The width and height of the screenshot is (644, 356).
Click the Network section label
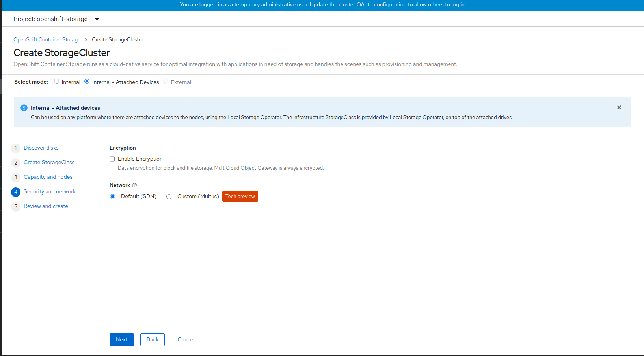tap(120, 185)
